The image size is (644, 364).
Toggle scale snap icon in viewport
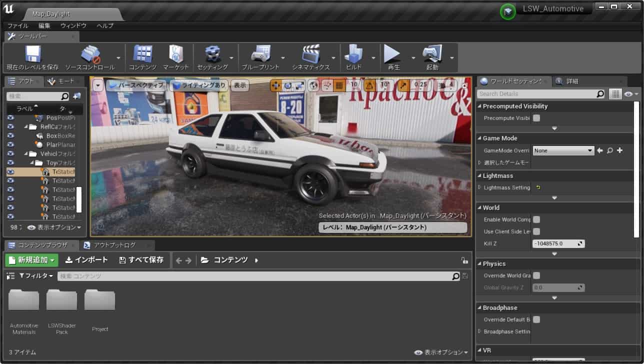point(404,85)
